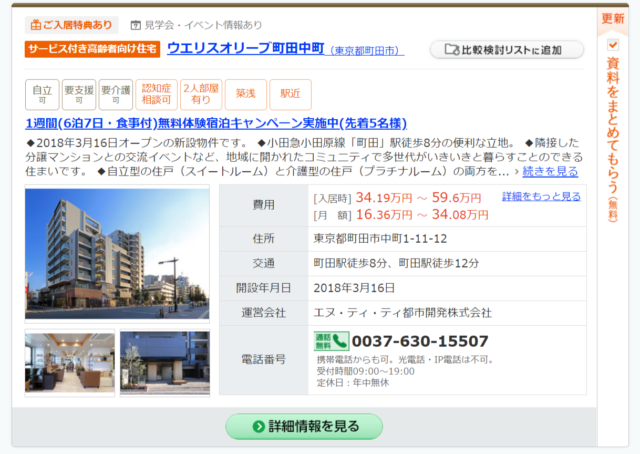Click the 費用 row header
The width and height of the screenshot is (640, 454).
tap(264, 205)
